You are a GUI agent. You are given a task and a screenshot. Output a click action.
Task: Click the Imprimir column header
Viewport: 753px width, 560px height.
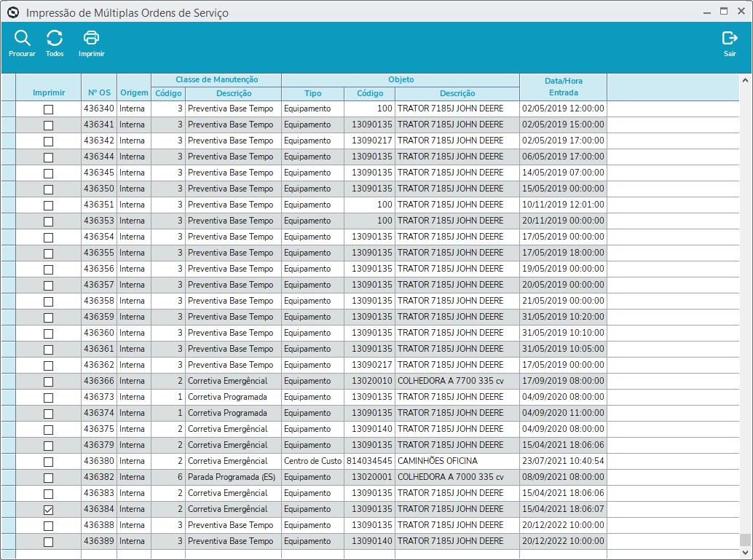(x=49, y=87)
